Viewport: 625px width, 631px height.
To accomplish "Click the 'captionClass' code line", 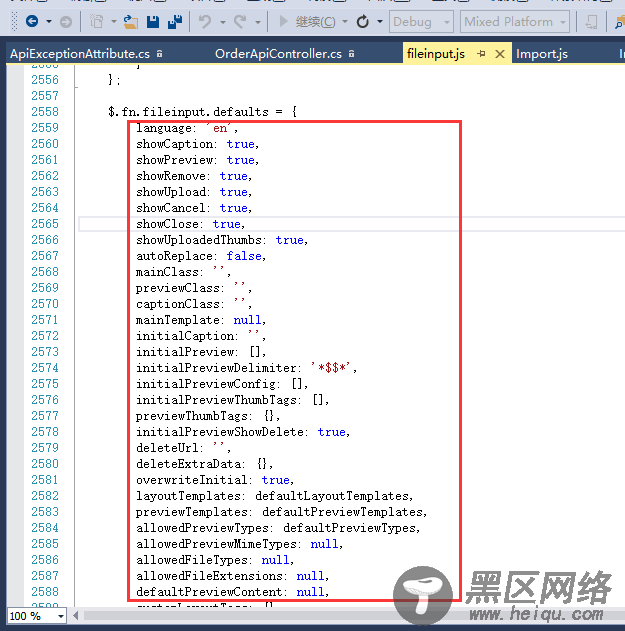I will tap(194, 304).
